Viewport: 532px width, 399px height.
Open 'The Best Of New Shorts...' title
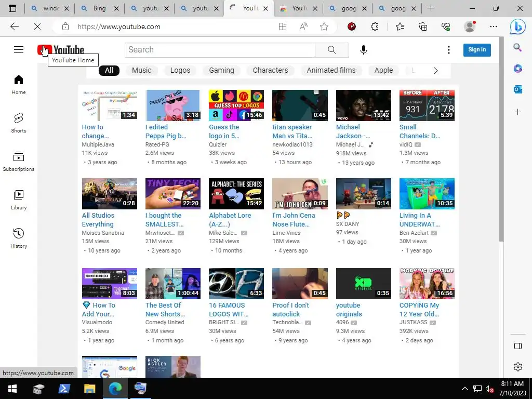point(165,310)
